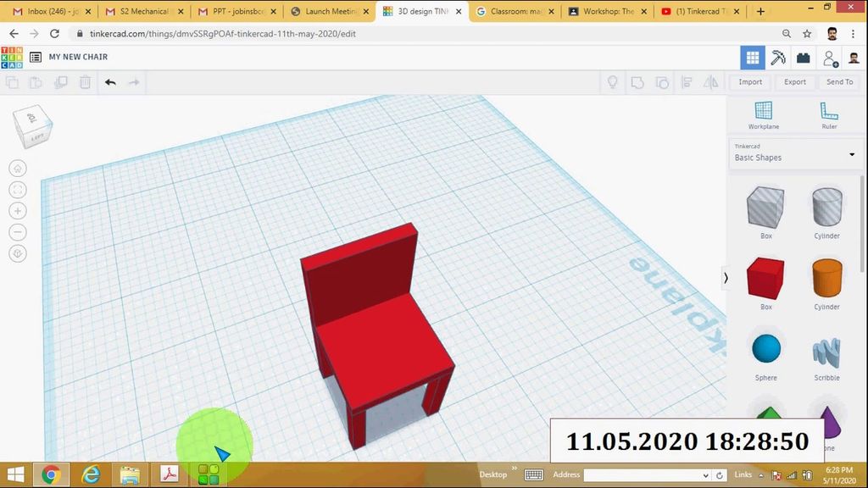This screenshot has width=868, height=488.
Task: Click the Fit all in view button
Action: pyautogui.click(x=18, y=190)
